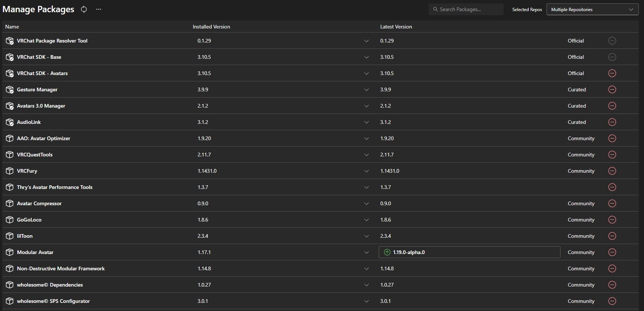Open Selected Repos Multiple Repositories dropdown
Viewport: 644px width, 311px height.
pyautogui.click(x=592, y=10)
